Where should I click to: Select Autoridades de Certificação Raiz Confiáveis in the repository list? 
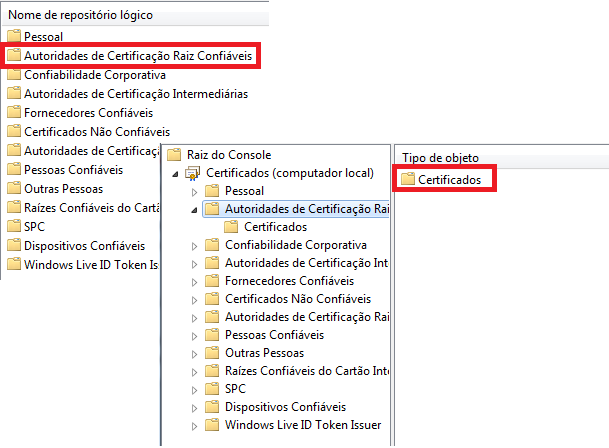[137, 56]
